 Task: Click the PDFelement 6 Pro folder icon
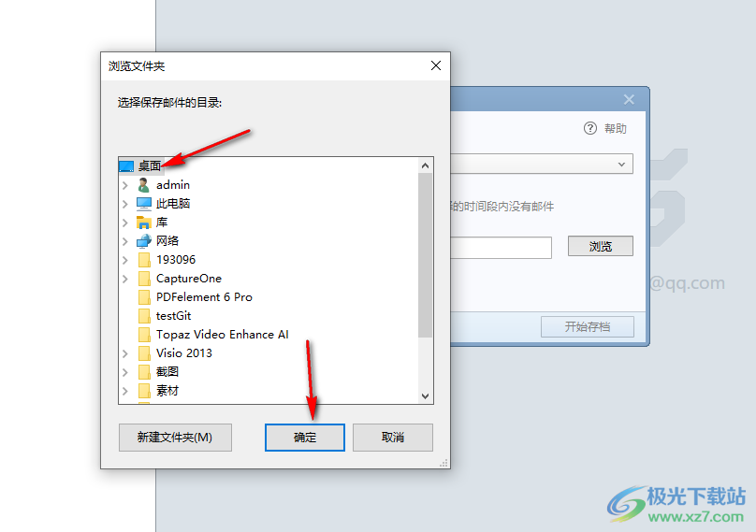click(144, 297)
